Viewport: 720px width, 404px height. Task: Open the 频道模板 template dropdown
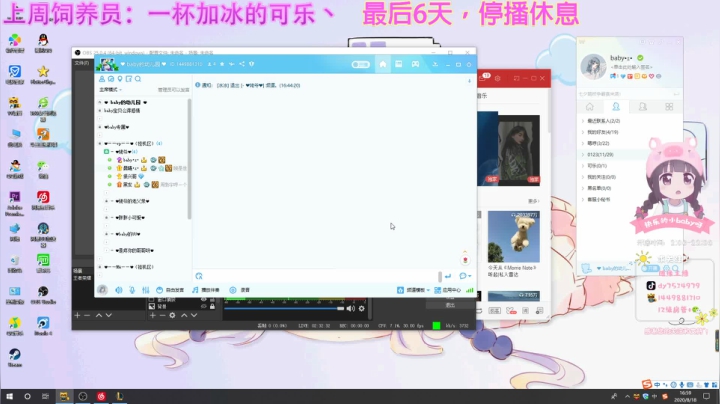(413, 290)
